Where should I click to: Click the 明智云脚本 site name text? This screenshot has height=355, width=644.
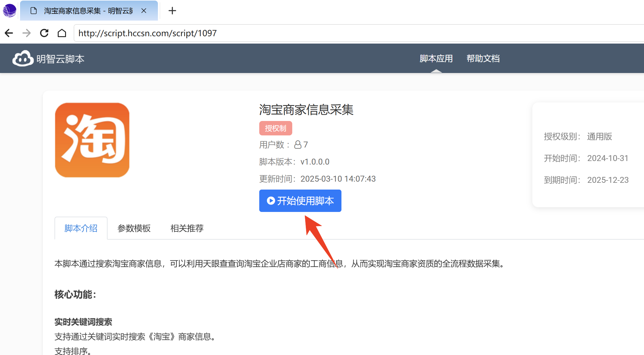coord(60,59)
